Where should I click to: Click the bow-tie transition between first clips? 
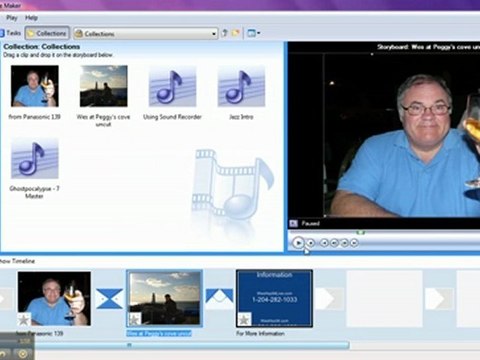(109, 298)
